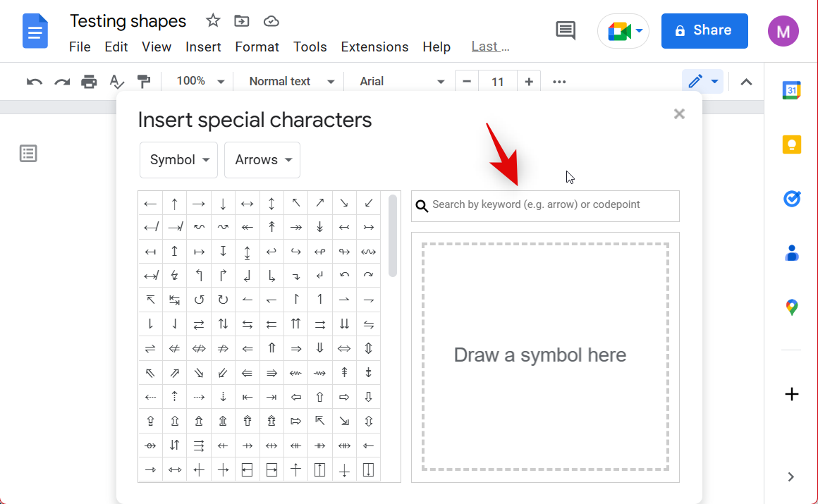Click the symbol grid scrollbar
Image resolution: width=818 pixels, height=504 pixels.
tap(393, 236)
